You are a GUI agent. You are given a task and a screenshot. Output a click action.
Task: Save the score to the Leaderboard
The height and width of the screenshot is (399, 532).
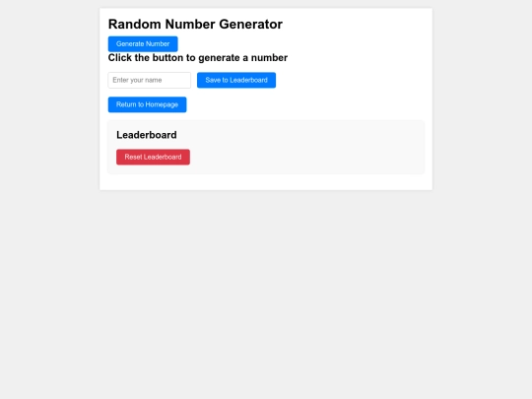point(236,80)
